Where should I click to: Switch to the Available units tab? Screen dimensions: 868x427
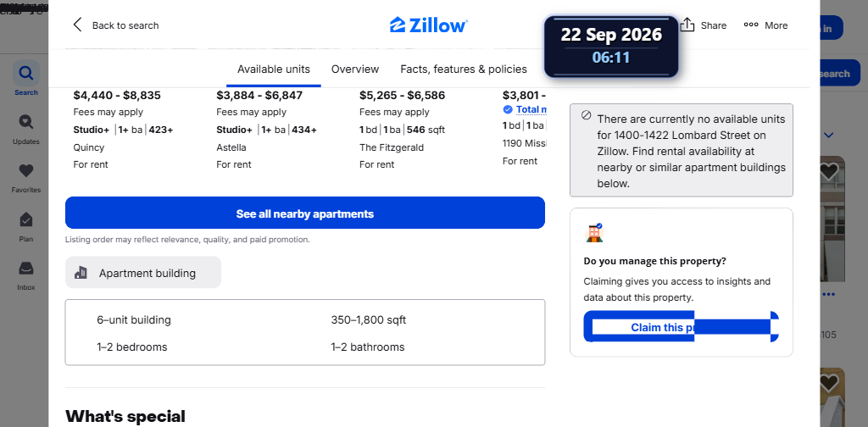[274, 69]
